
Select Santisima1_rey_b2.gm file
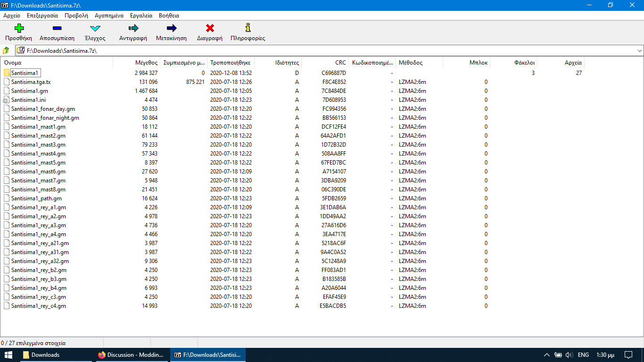(x=39, y=270)
